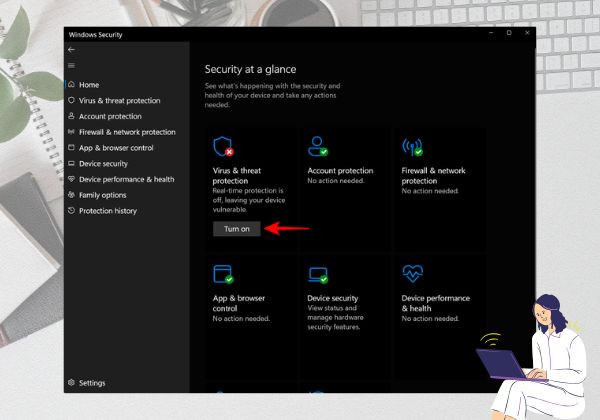The image size is (600, 420).
Task: Open Device performance & health in sidebar
Action: pos(126,179)
